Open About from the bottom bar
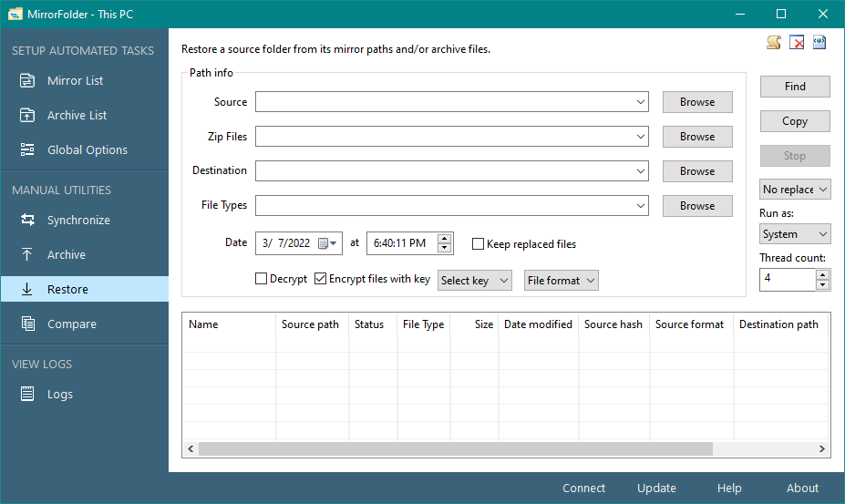The height and width of the screenshot is (504, 845). (x=802, y=488)
